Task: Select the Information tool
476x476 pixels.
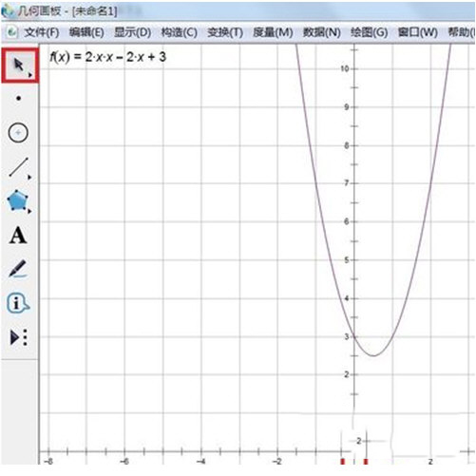Action: pos(18,303)
